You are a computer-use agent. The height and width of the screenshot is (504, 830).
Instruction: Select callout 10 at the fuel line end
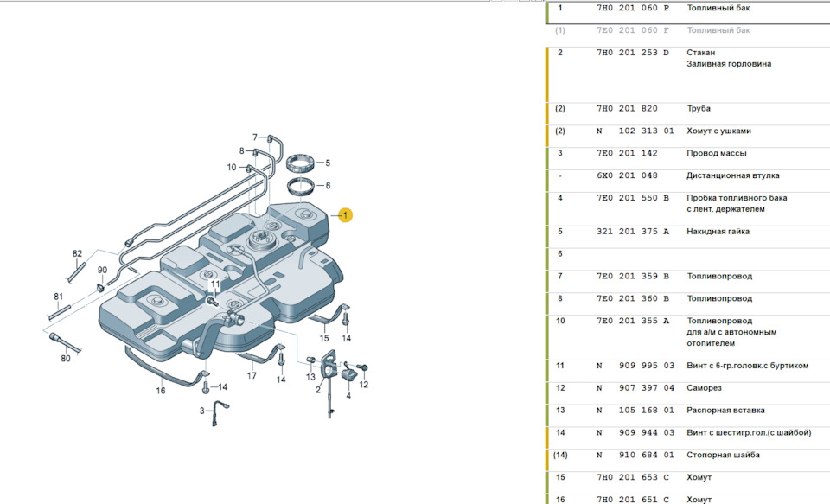(x=232, y=168)
